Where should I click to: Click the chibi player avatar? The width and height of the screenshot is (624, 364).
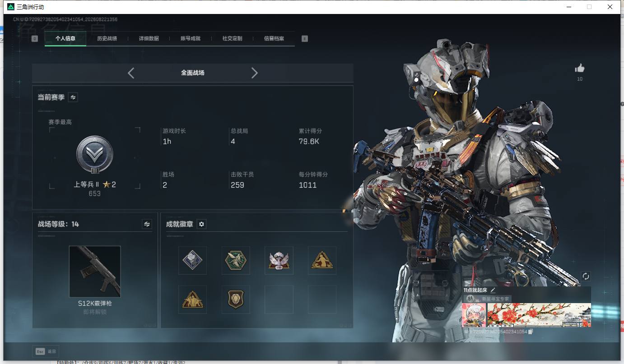tap(474, 315)
